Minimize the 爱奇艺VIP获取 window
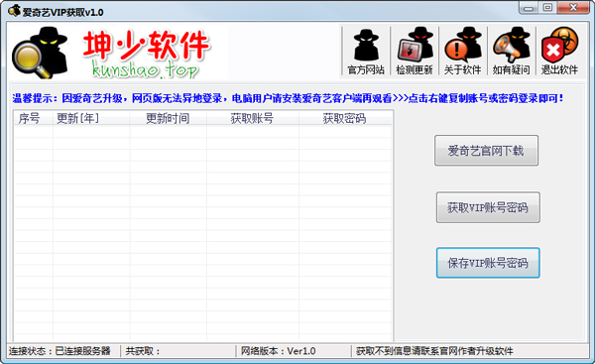The width and height of the screenshot is (595, 364). (529, 8)
